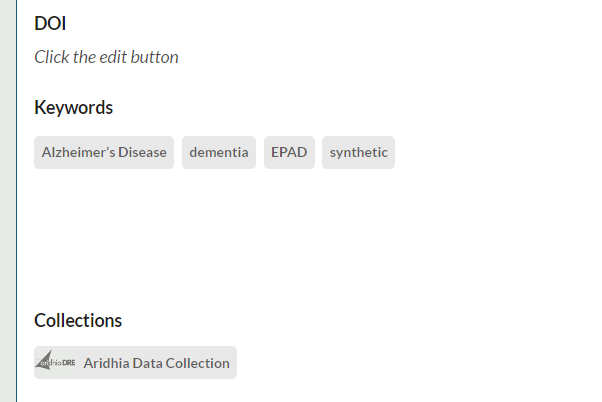Select the synthetic keyword tag

tap(358, 153)
